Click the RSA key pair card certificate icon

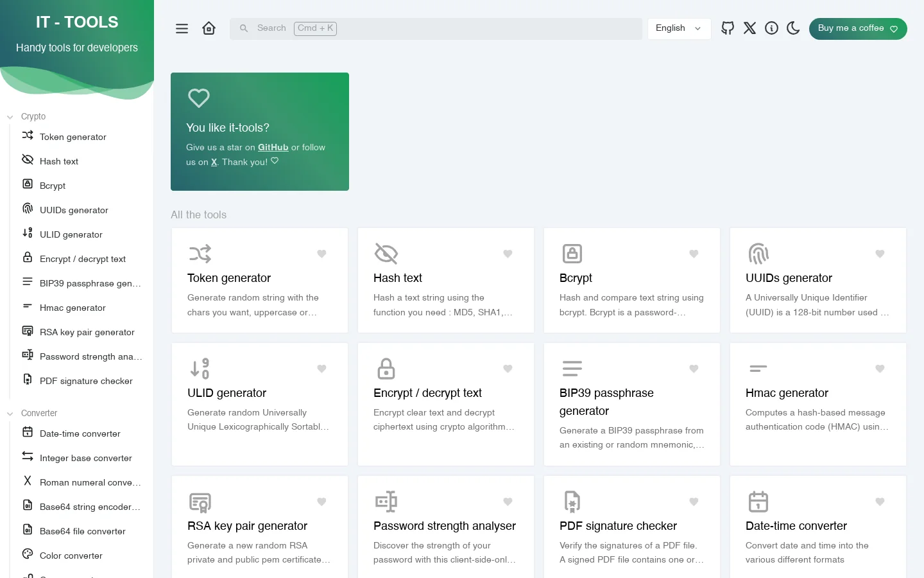click(x=200, y=502)
